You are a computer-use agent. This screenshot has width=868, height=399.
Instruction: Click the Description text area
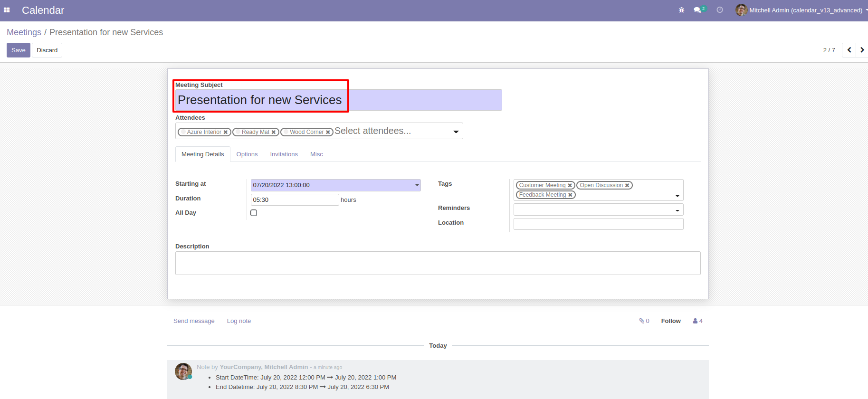click(x=438, y=263)
